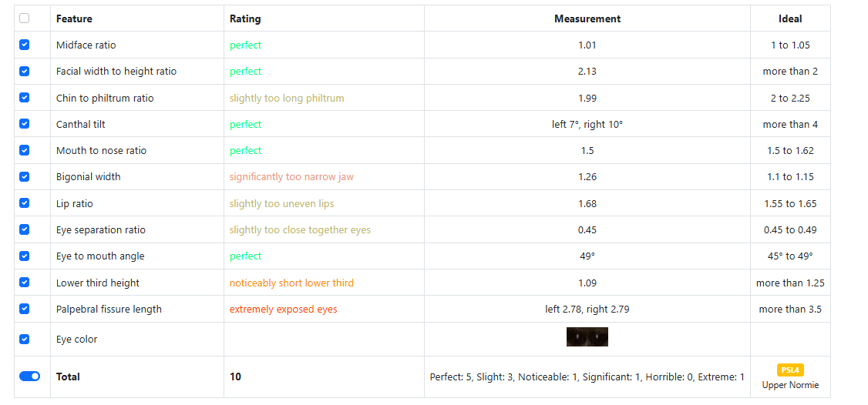Uncheck the Mouth to nose ratio checkbox
Viewport: 868px width, 405px height.
(24, 150)
